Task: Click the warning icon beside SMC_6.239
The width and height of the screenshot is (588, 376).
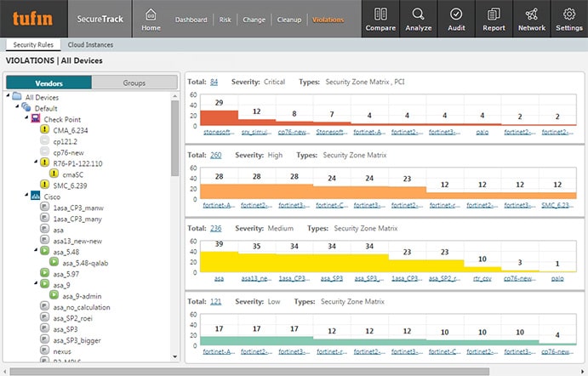Action: [44, 185]
